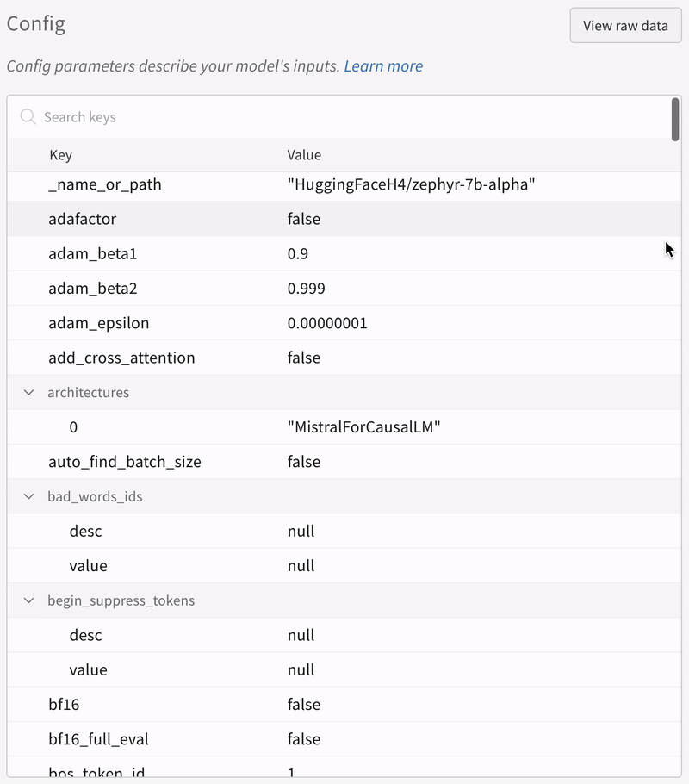689x784 pixels.
Task: Open the raw data view
Action: pyautogui.click(x=625, y=26)
